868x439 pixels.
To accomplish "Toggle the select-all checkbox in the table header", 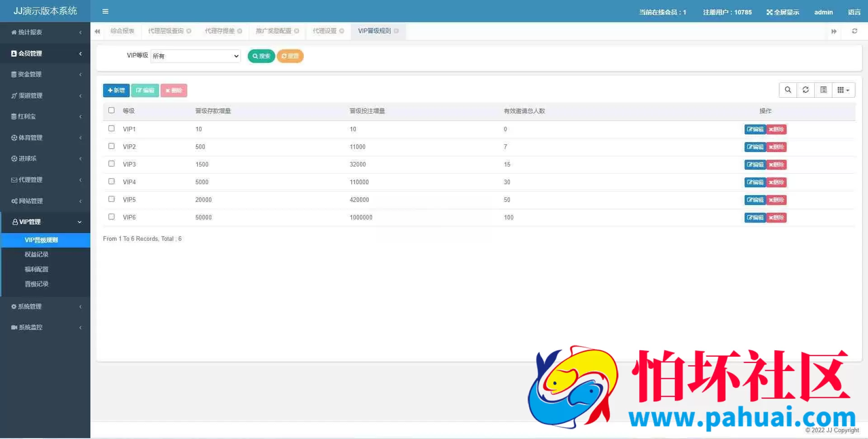I will click(112, 110).
